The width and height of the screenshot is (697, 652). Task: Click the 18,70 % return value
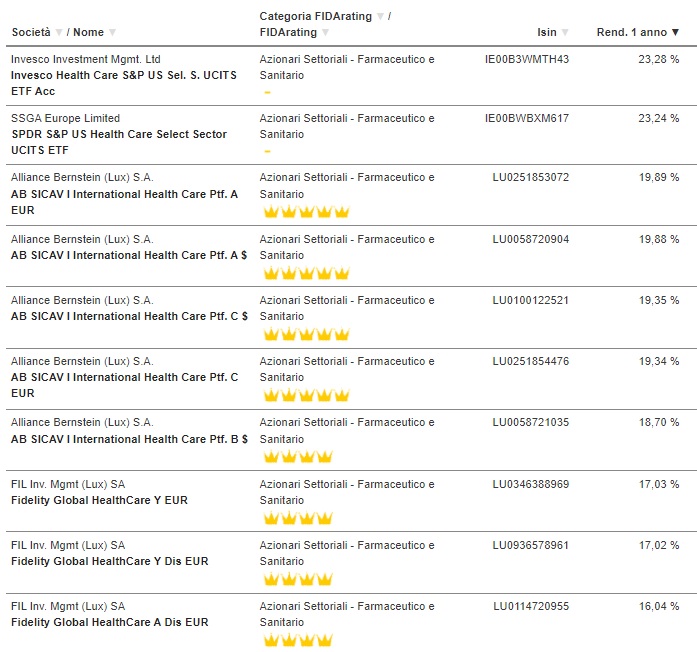pos(659,422)
